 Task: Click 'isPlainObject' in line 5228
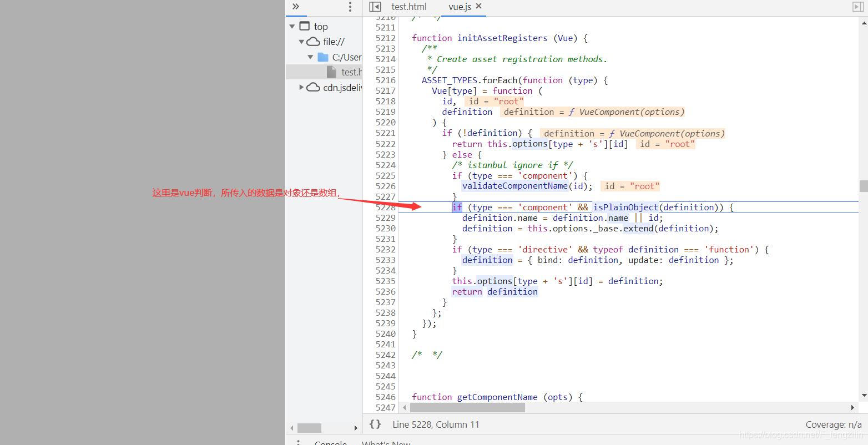[625, 208]
